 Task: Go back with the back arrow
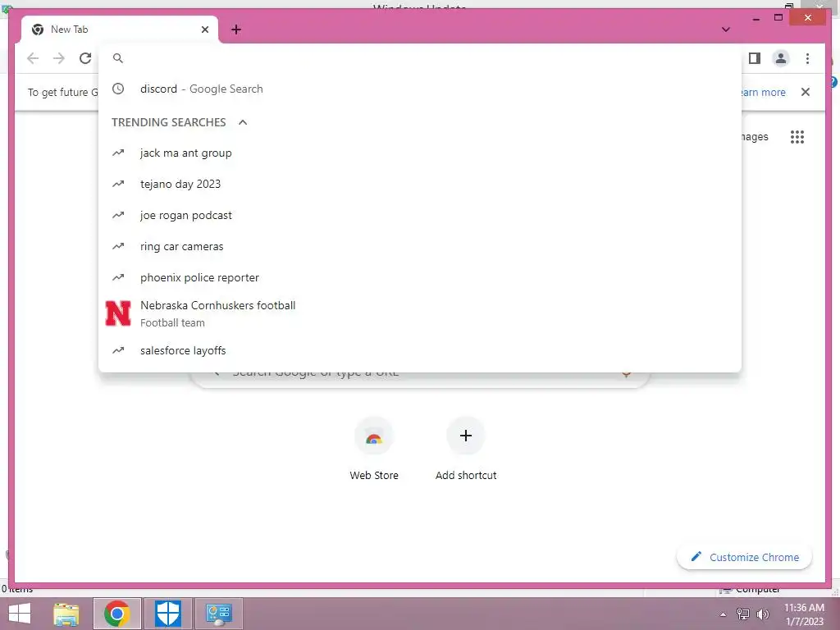pos(33,58)
